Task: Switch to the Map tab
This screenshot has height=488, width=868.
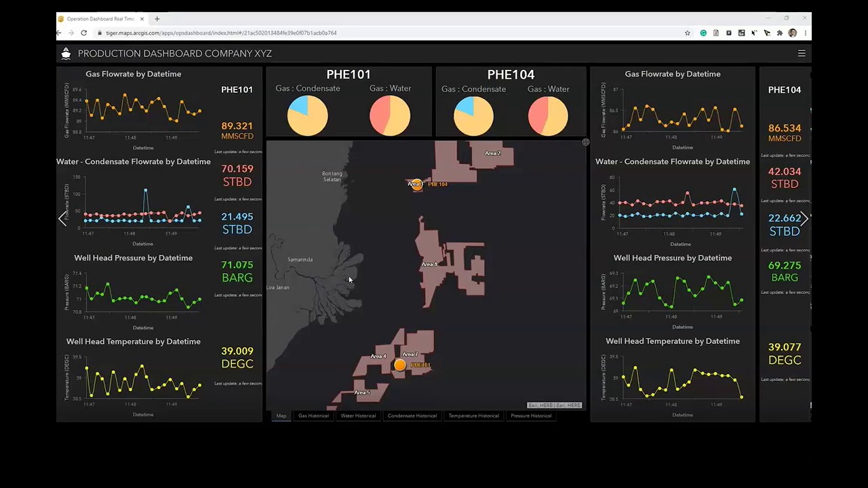Action: 281,415
